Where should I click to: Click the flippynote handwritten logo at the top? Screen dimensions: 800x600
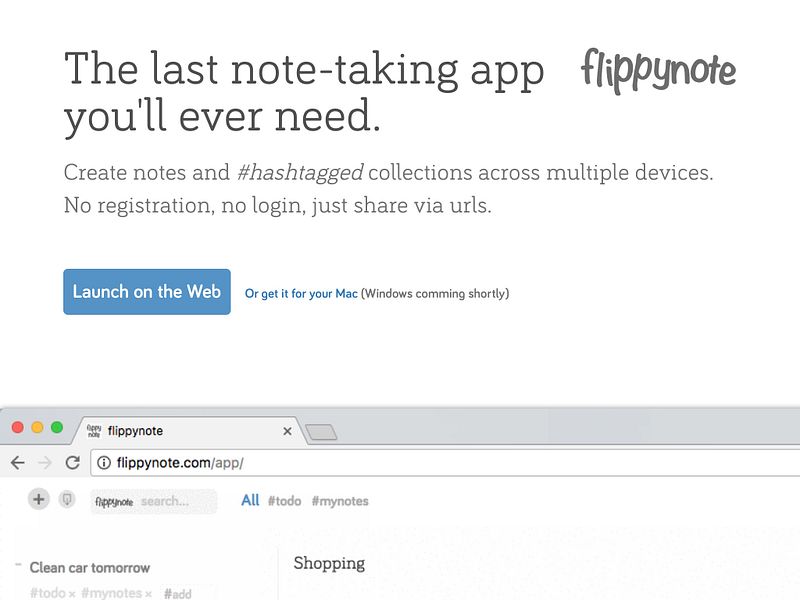point(658,71)
